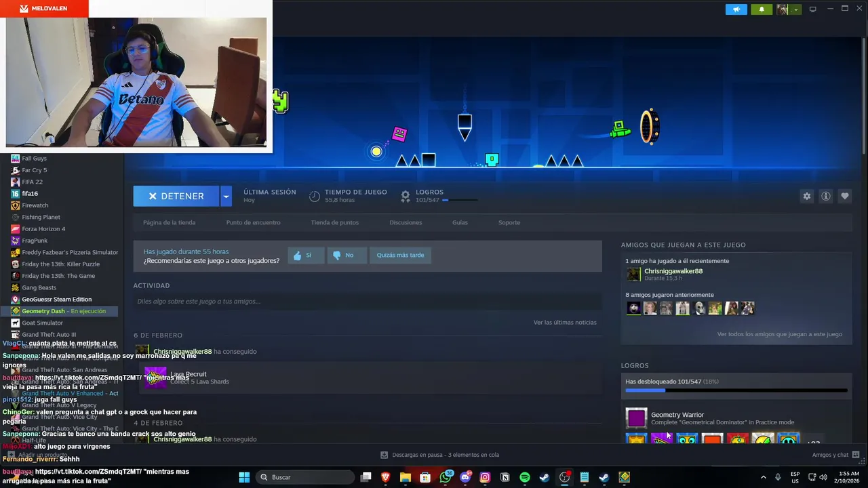This screenshot has width=868, height=488.
Task: Select GeoGuessr Steam Edition in library
Action: [x=56, y=300]
